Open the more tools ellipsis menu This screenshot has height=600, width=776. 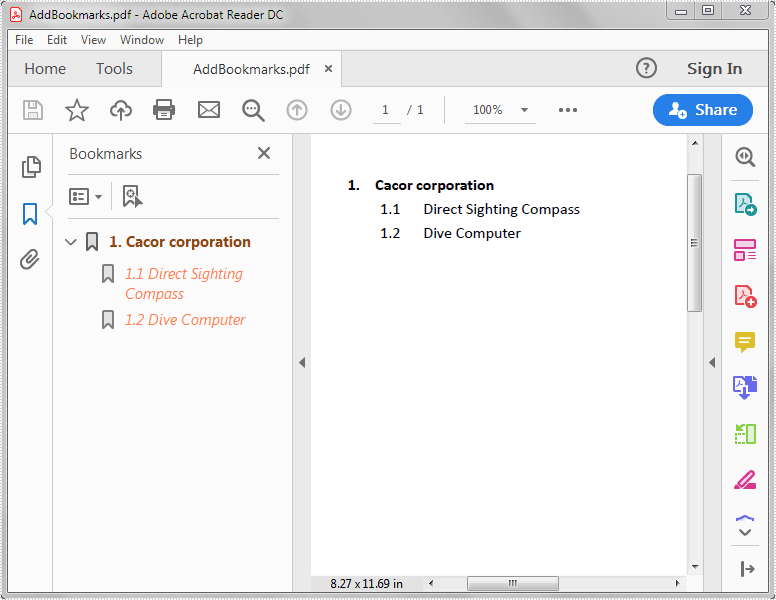(568, 110)
